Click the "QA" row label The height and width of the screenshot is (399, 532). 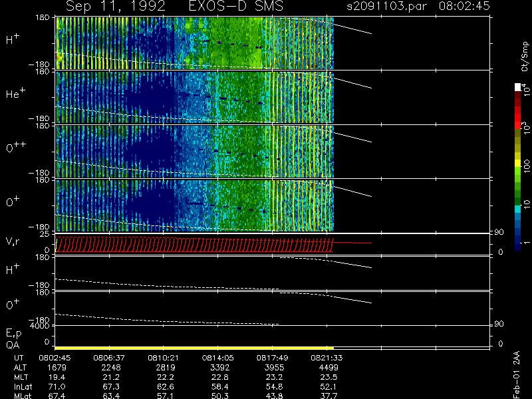[13, 345]
